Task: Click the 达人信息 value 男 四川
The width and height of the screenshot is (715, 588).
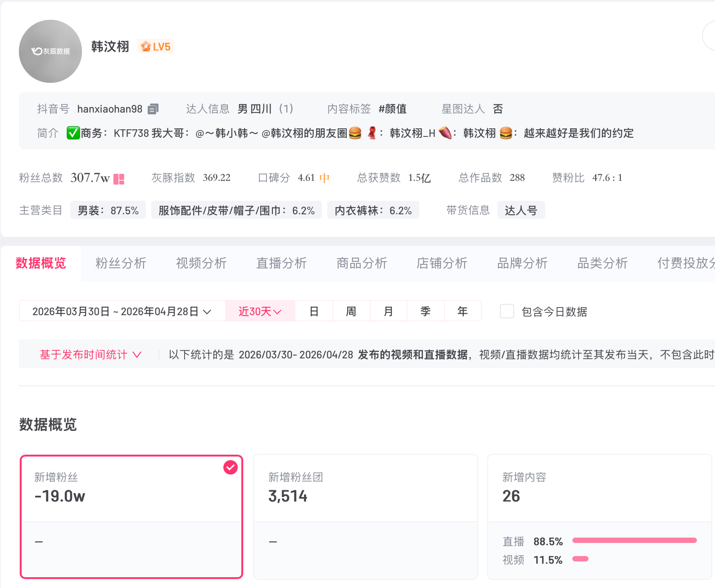Action: [255, 109]
